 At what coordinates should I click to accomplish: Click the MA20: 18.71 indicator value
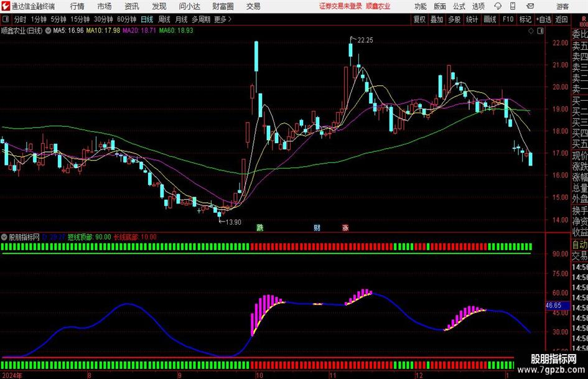pos(139,30)
